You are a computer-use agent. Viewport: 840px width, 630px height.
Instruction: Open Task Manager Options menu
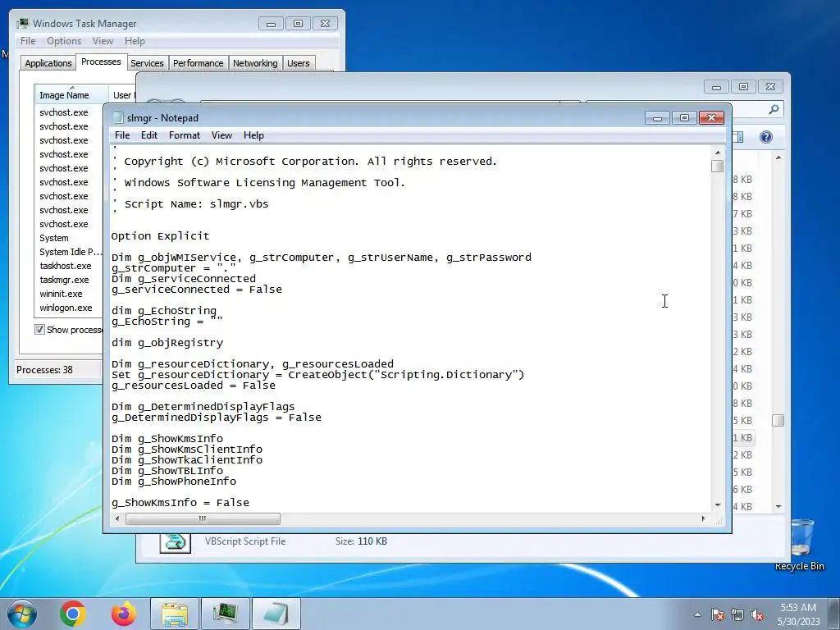[x=64, y=41]
